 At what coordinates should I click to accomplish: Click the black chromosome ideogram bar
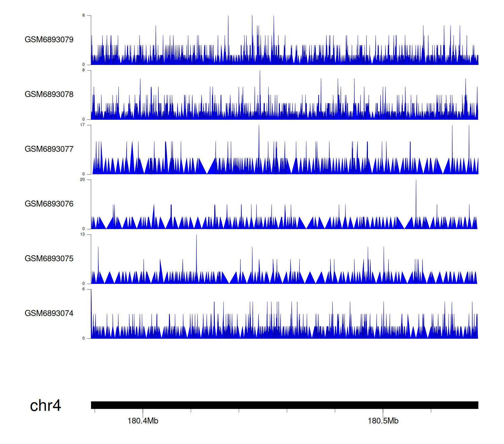[x=284, y=405]
